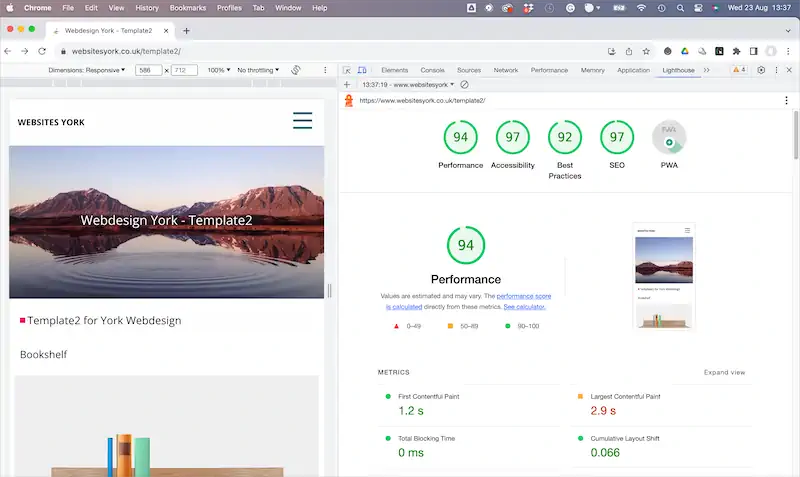Click the install app icon in address bar
The width and height of the screenshot is (800, 477).
coord(612,51)
